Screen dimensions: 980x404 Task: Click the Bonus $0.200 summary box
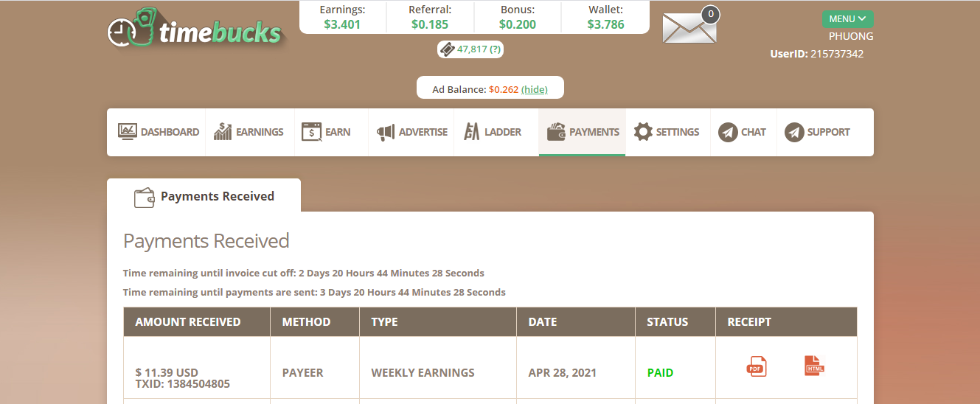click(517, 17)
